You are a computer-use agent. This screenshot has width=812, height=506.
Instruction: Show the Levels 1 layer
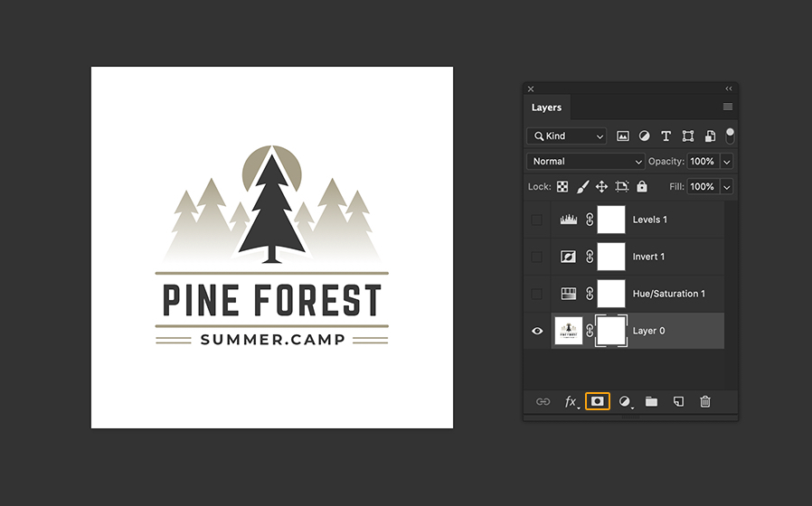(x=537, y=220)
